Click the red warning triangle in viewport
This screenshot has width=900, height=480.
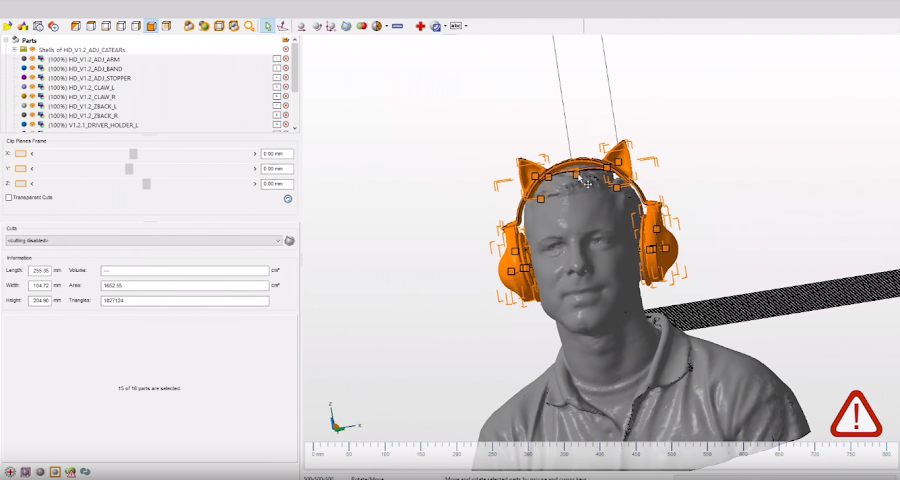tap(856, 415)
